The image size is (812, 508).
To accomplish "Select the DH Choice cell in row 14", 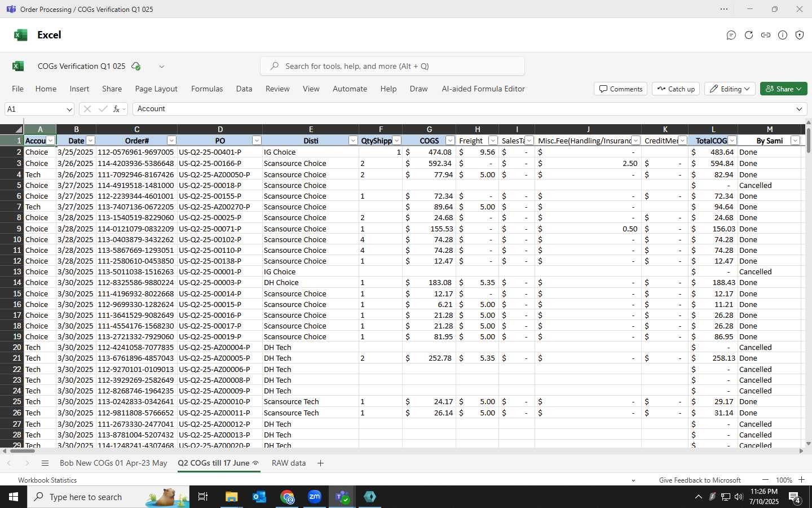I will point(311,283).
